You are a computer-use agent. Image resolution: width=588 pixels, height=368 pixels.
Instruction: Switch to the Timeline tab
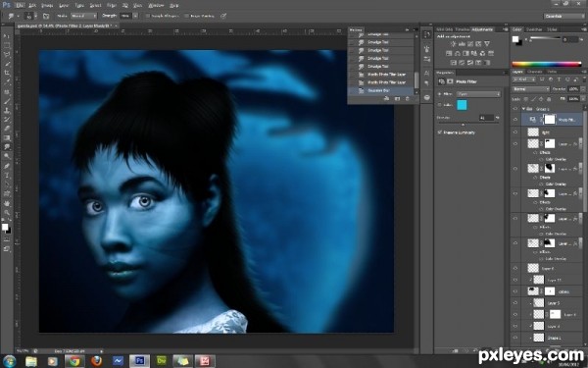click(463, 29)
